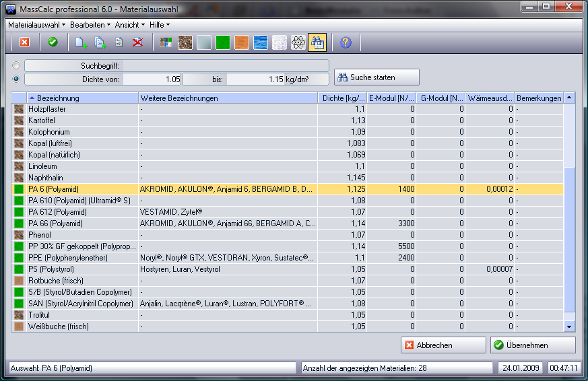Viewport: 588px width, 381px height.
Task: Click the new material icon
Action: [81, 42]
